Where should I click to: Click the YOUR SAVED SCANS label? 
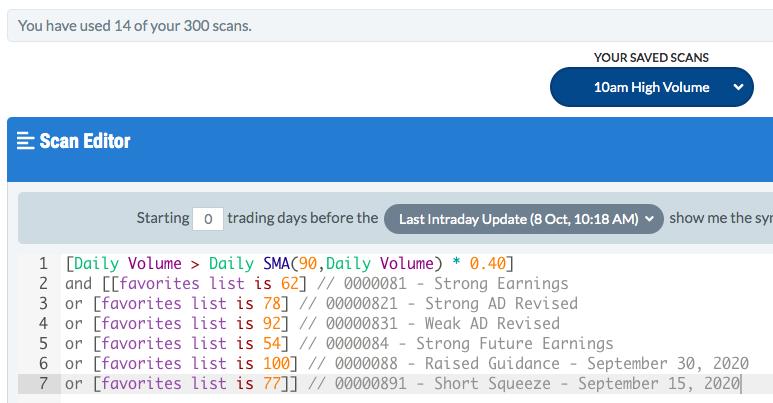[x=651, y=58]
